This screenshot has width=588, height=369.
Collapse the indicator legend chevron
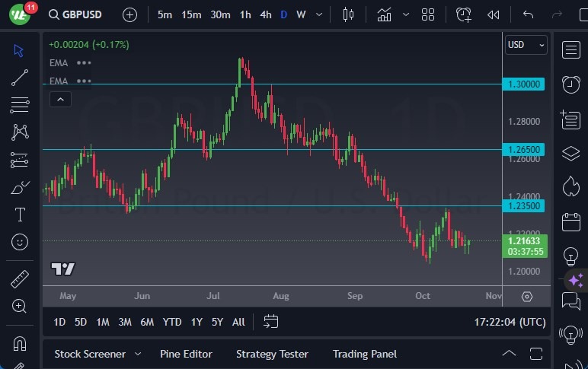(x=60, y=99)
